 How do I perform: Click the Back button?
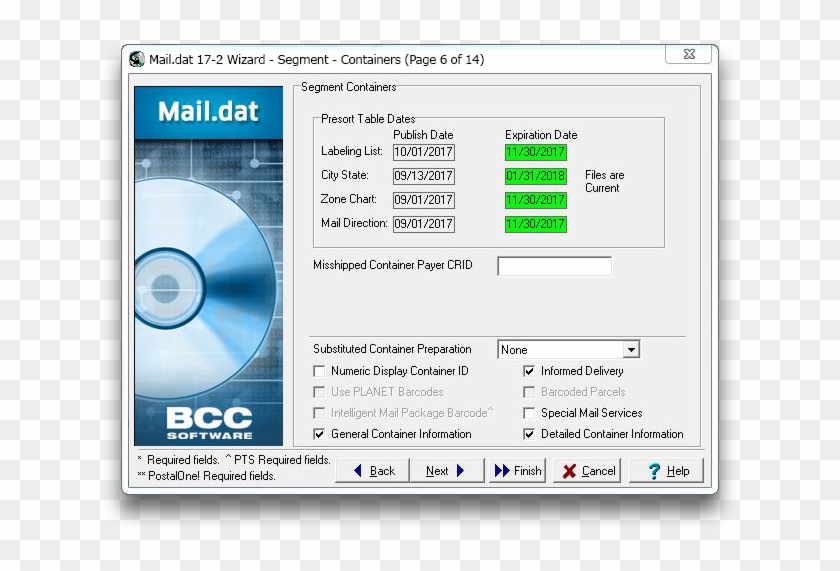point(373,471)
